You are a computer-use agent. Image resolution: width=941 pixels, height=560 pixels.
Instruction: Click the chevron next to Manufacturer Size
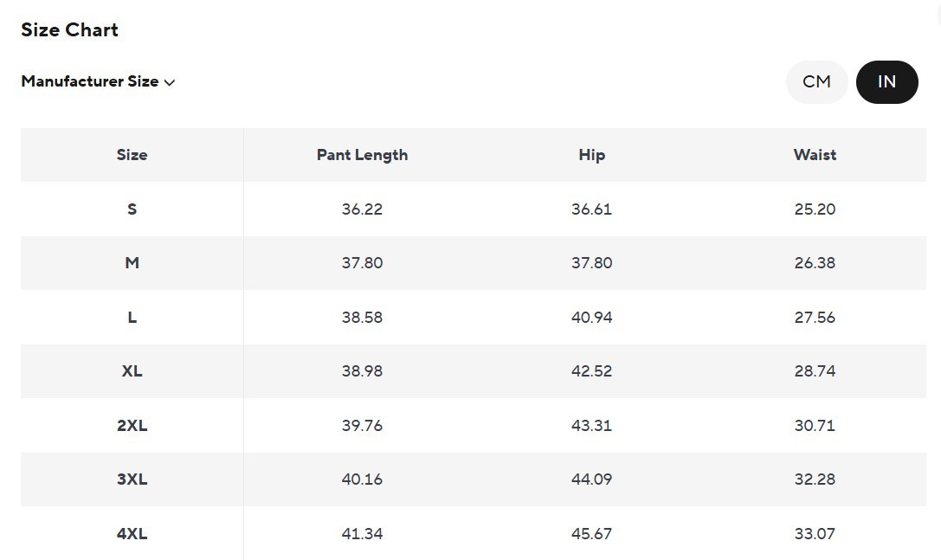(x=170, y=82)
